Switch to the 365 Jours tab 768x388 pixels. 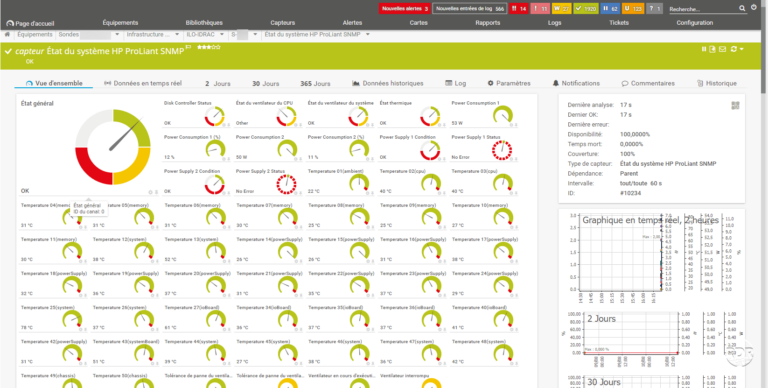pos(315,84)
